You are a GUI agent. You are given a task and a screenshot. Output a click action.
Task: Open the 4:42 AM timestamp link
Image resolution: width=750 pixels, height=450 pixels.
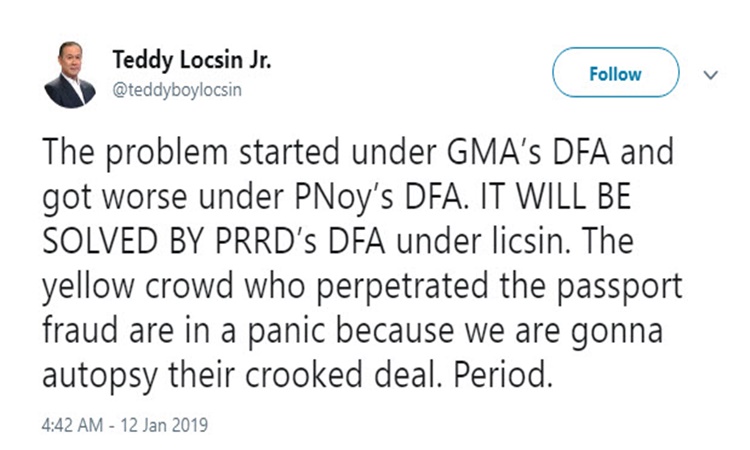coord(72,425)
